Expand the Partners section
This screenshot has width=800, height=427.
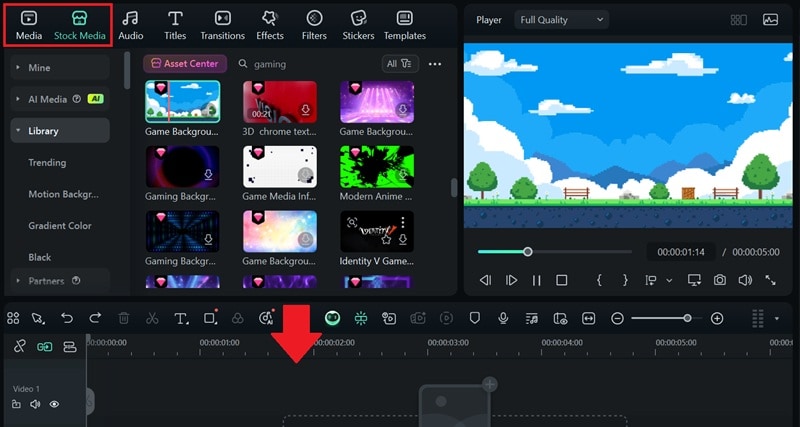pos(60,281)
